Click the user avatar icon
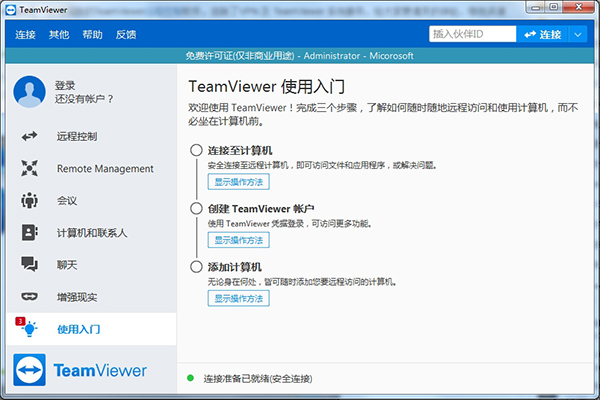600x400 pixels. coord(29,91)
